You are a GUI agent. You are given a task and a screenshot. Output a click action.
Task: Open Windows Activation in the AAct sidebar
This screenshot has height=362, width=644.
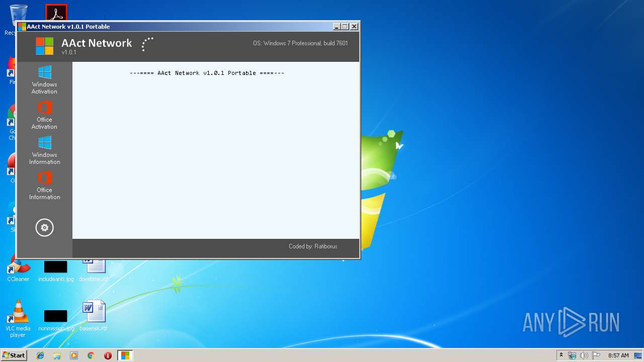[x=44, y=79]
